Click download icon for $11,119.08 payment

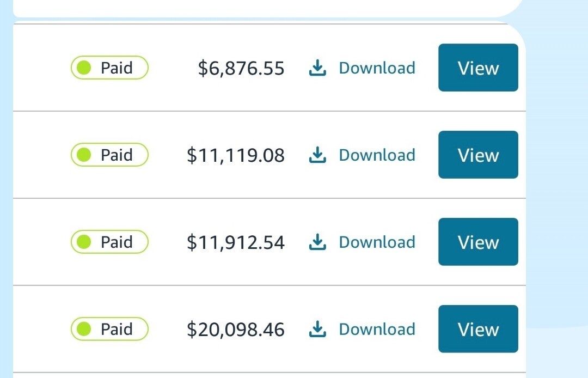317,155
